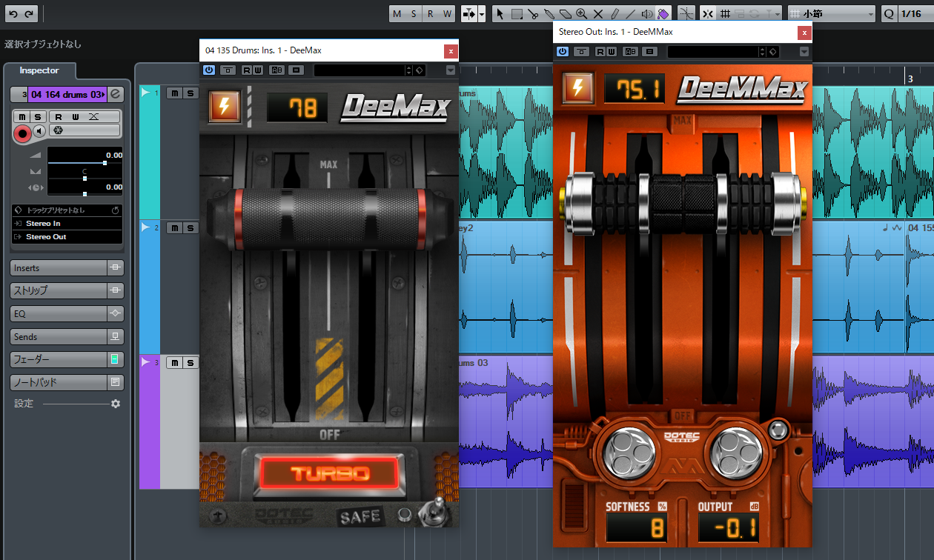Viewport: 934px width, 560px height.
Task: Click the Undo arrow in top toolbar
Action: (x=14, y=13)
